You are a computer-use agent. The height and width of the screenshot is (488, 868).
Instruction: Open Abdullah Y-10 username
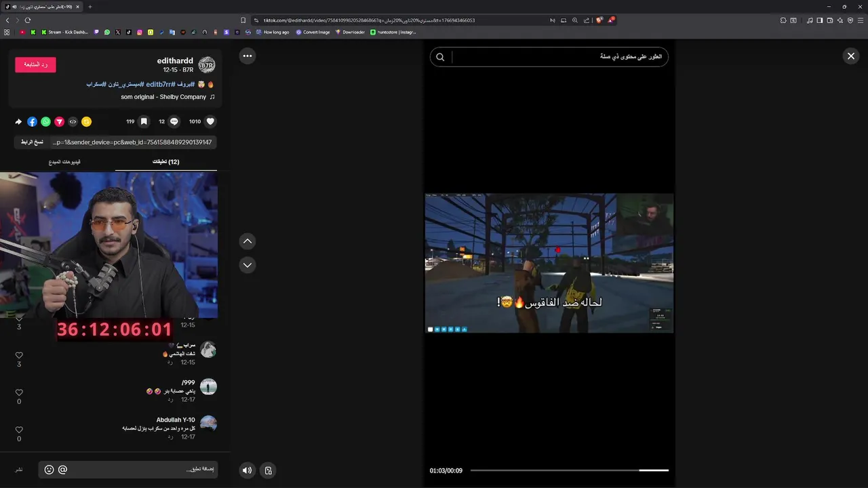[x=176, y=420]
